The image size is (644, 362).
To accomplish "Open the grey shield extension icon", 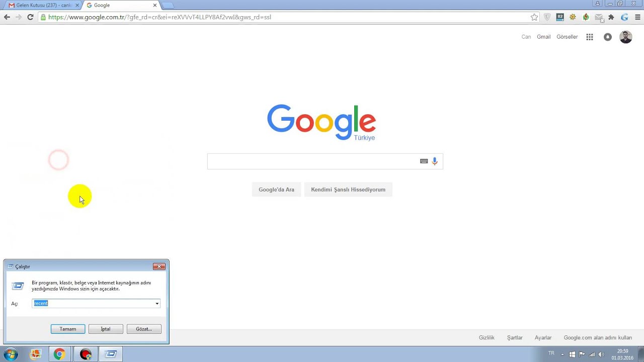I will 547,17.
